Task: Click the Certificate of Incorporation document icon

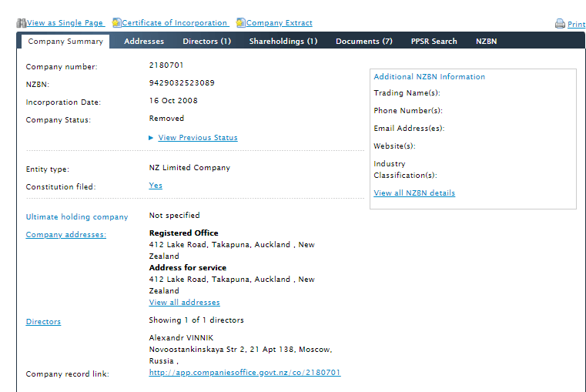Action: (116, 23)
